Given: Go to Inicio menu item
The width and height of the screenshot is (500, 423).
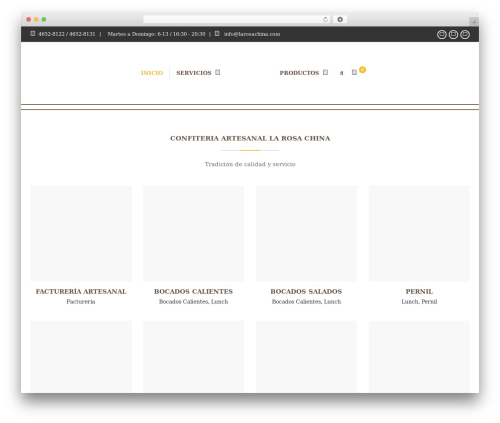Looking at the screenshot, I should (152, 73).
